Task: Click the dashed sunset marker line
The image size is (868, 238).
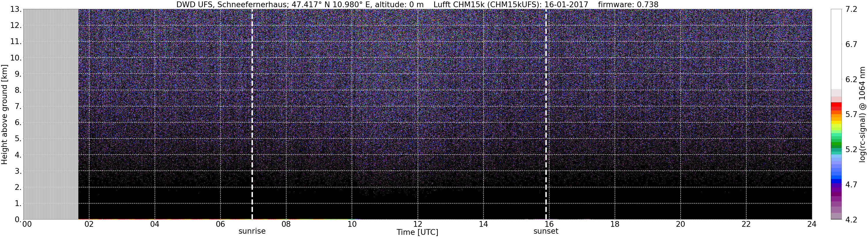Action: point(546,114)
